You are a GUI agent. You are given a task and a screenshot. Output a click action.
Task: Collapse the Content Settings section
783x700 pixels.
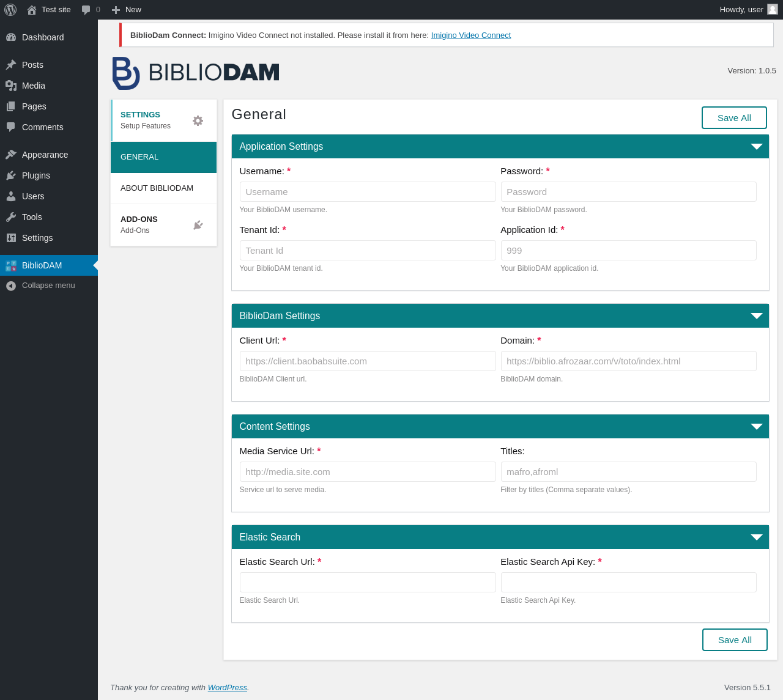click(x=757, y=427)
